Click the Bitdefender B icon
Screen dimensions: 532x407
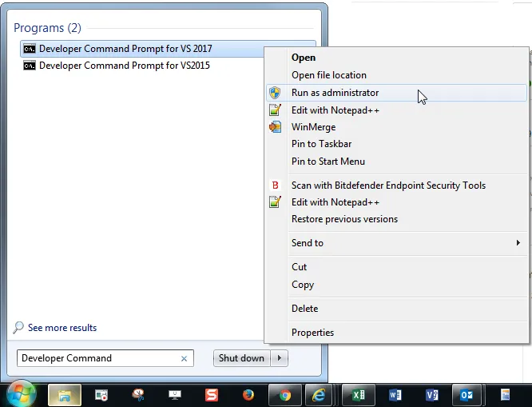coord(275,186)
